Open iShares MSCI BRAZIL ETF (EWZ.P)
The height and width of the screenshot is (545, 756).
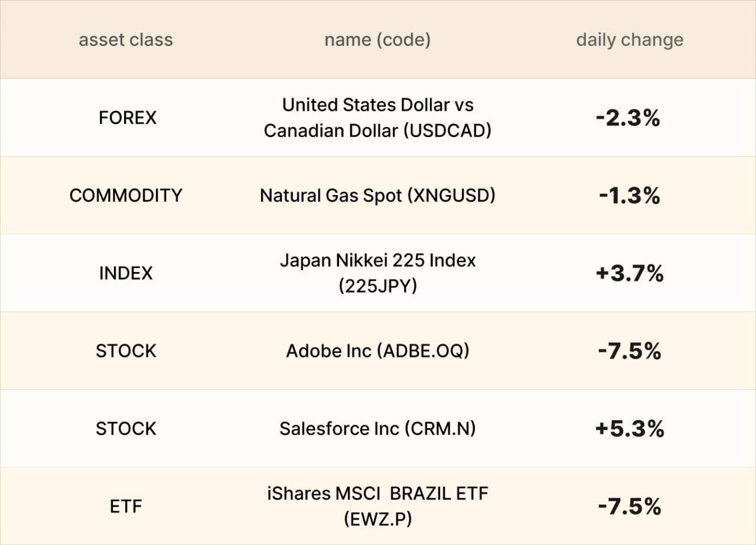click(377, 507)
